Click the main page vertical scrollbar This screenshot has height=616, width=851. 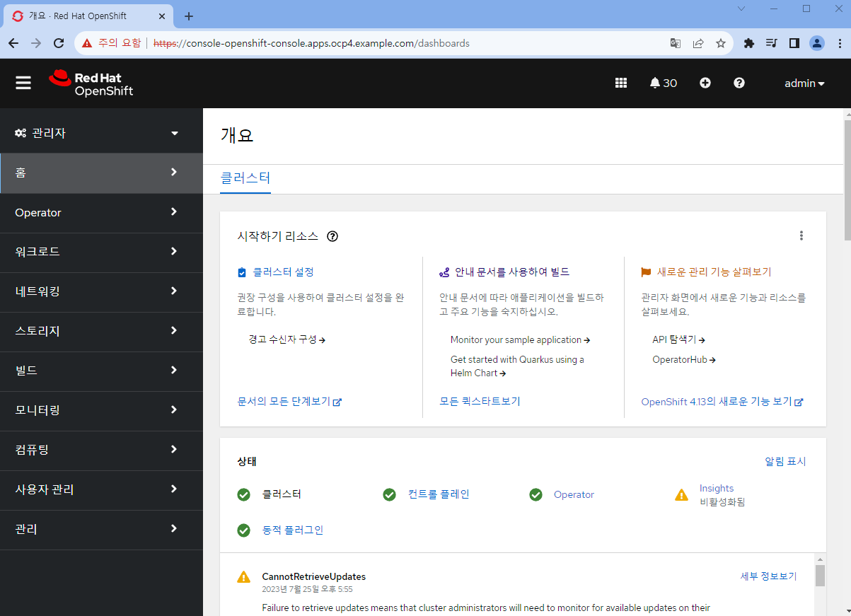(847, 180)
